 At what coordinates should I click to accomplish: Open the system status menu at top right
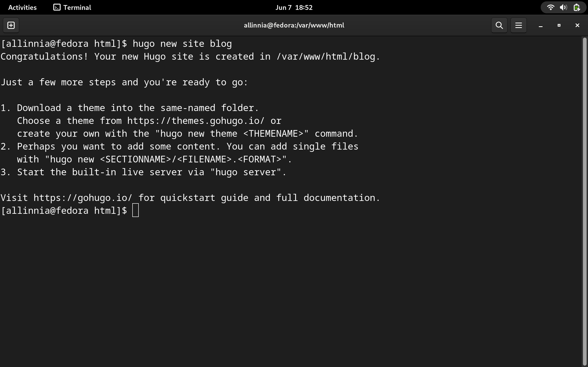coord(563,7)
